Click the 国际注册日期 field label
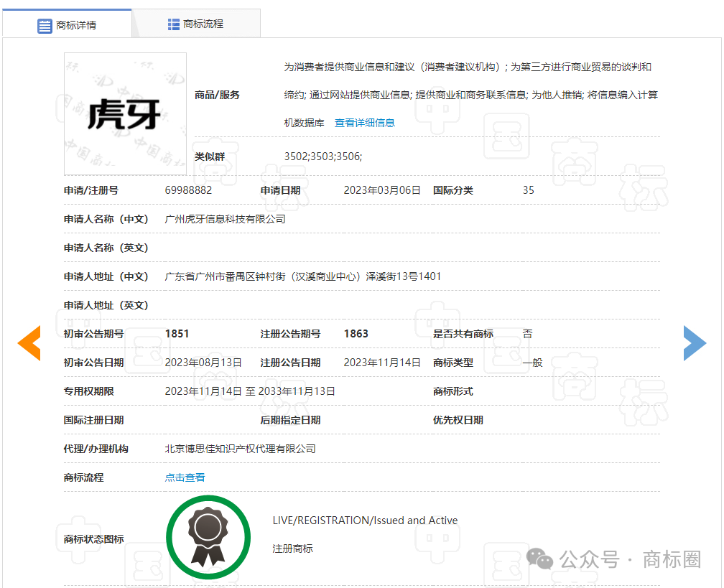The height and width of the screenshot is (588, 724). 93,420
